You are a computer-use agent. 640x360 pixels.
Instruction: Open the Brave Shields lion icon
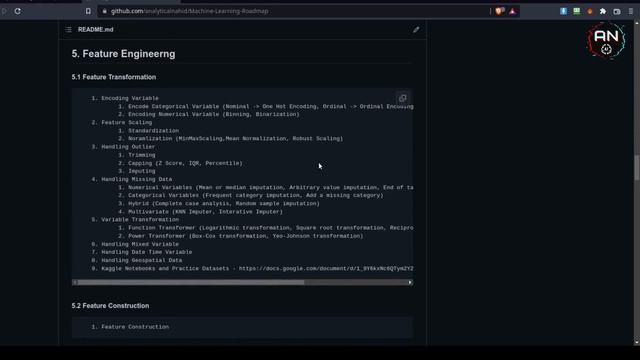(499, 11)
